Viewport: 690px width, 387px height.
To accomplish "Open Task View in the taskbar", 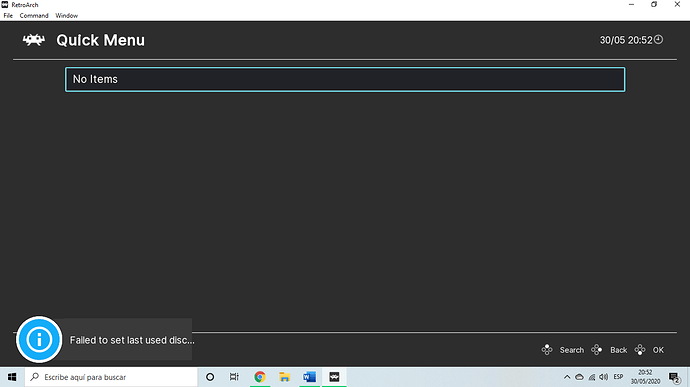I will point(234,377).
